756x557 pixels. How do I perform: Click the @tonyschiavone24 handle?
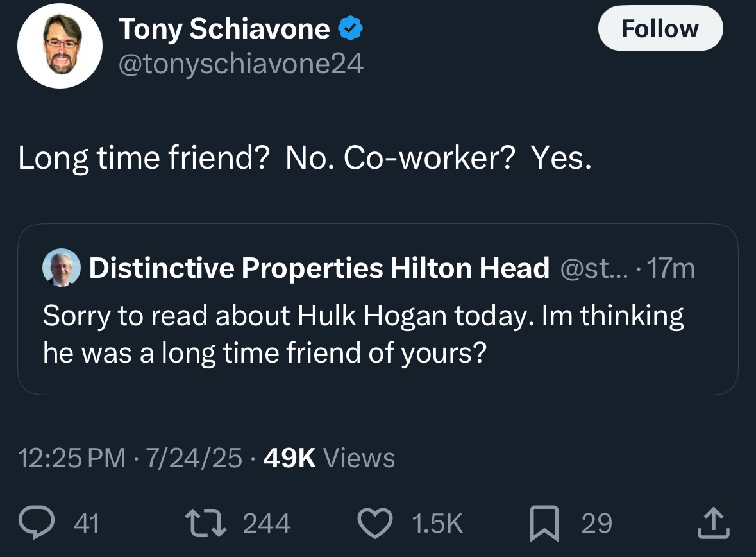coord(241,64)
